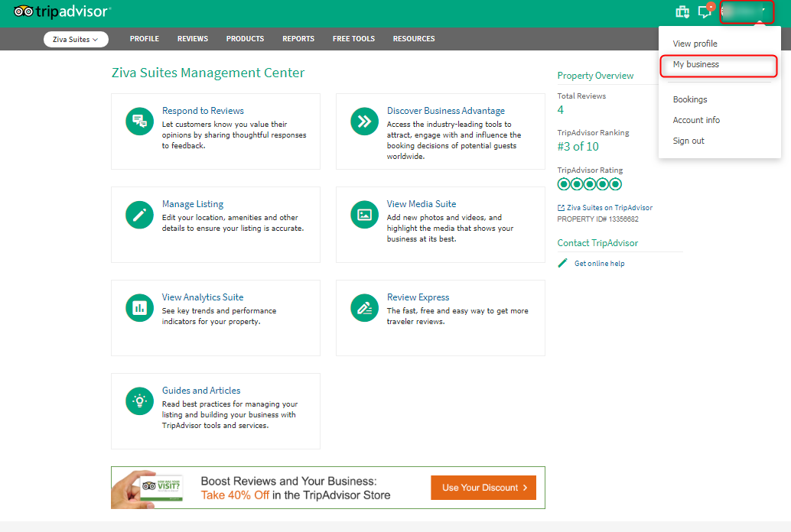Viewport: 791px width, 532px height.
Task: Click the Discover Business Advantage arrows icon
Action: point(364,122)
